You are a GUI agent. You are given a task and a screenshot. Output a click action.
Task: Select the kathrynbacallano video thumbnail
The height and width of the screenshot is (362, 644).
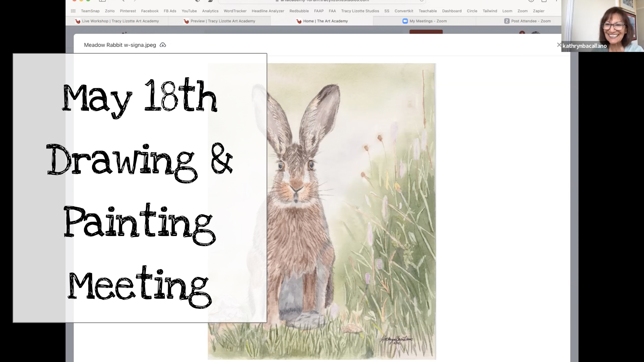[603, 26]
